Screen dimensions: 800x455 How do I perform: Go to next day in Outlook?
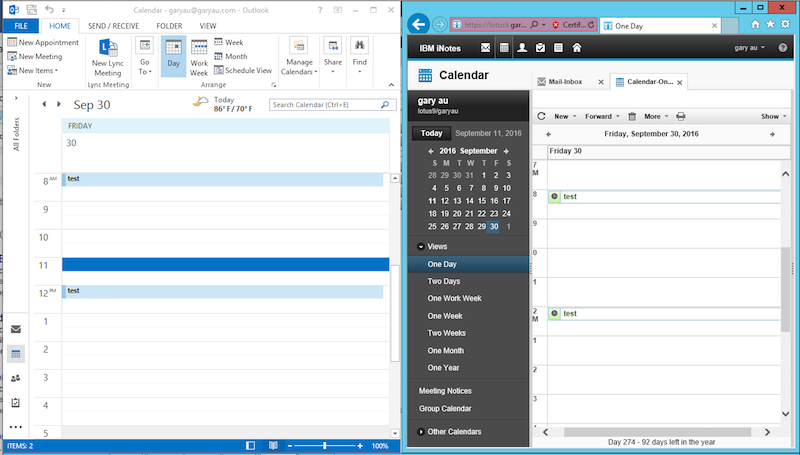click(59, 104)
